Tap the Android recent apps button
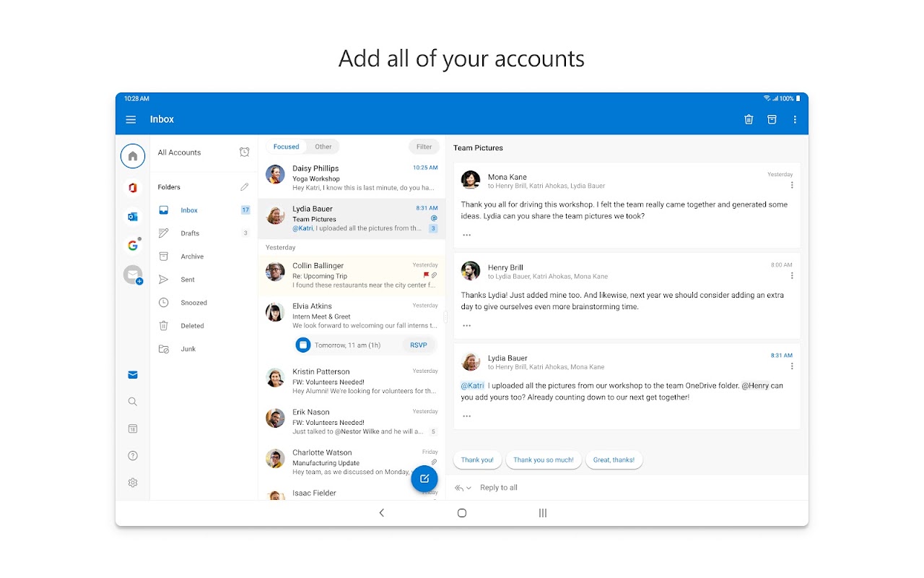This screenshot has width=924, height=578. pos(543,513)
